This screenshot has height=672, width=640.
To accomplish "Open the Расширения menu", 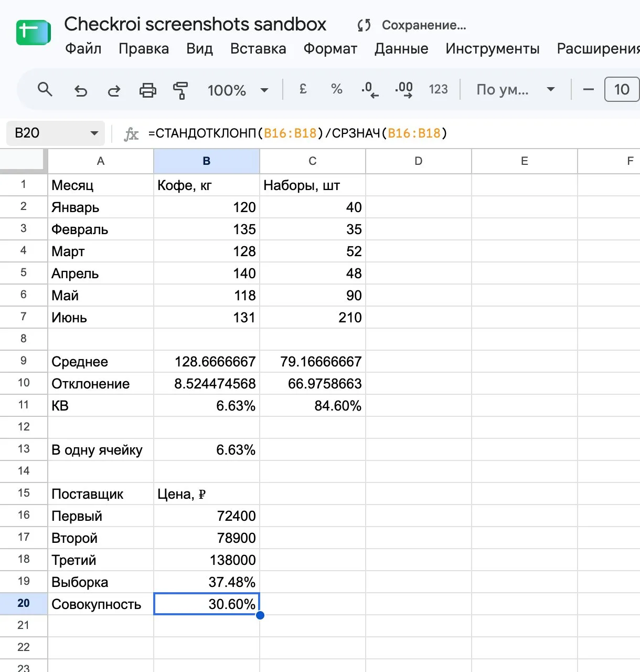I will click(x=598, y=49).
